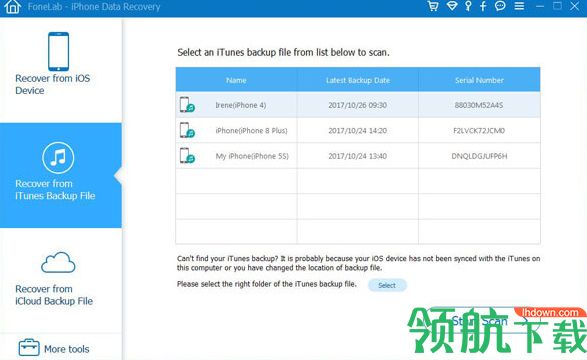The width and height of the screenshot is (587, 360).
Task: Minimize the FoneLab window
Action: click(x=540, y=6)
